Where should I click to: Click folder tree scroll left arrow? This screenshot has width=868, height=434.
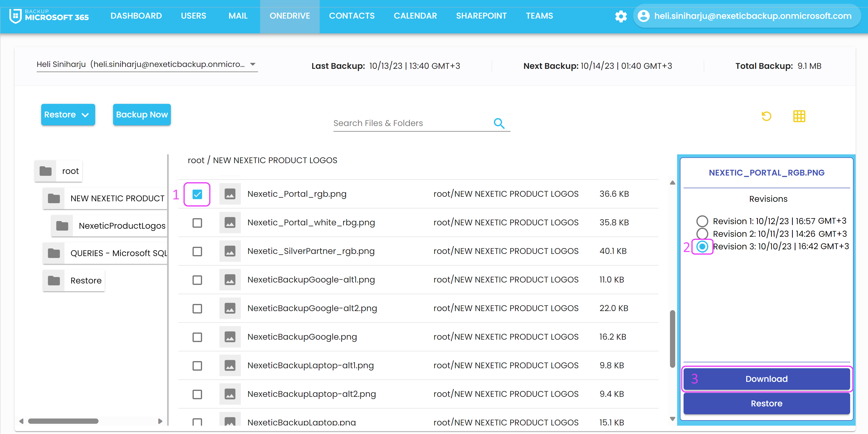click(x=21, y=421)
